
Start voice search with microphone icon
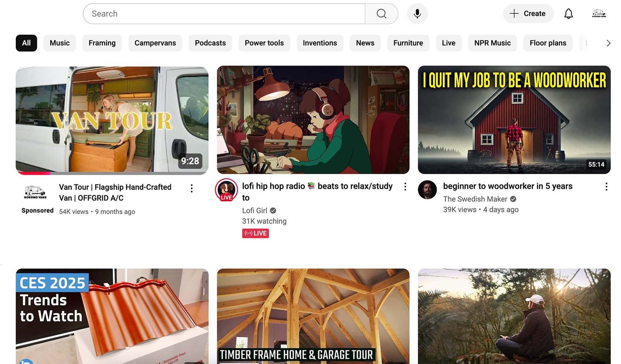coord(417,14)
